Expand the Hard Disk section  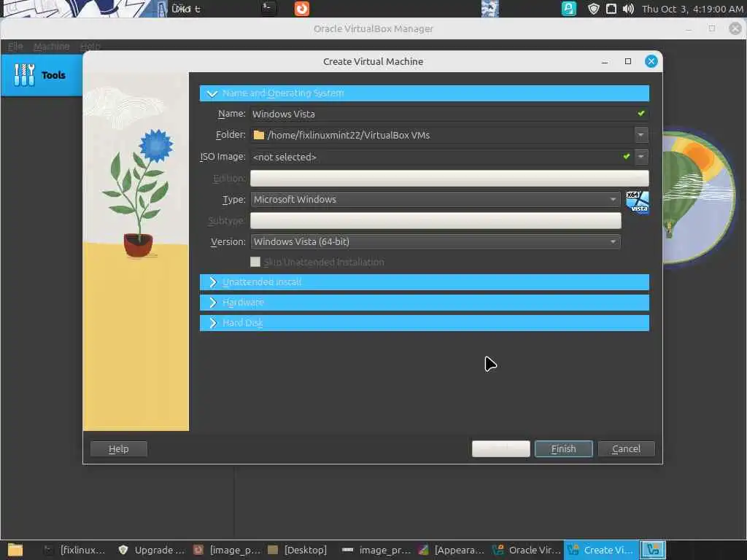coord(424,323)
